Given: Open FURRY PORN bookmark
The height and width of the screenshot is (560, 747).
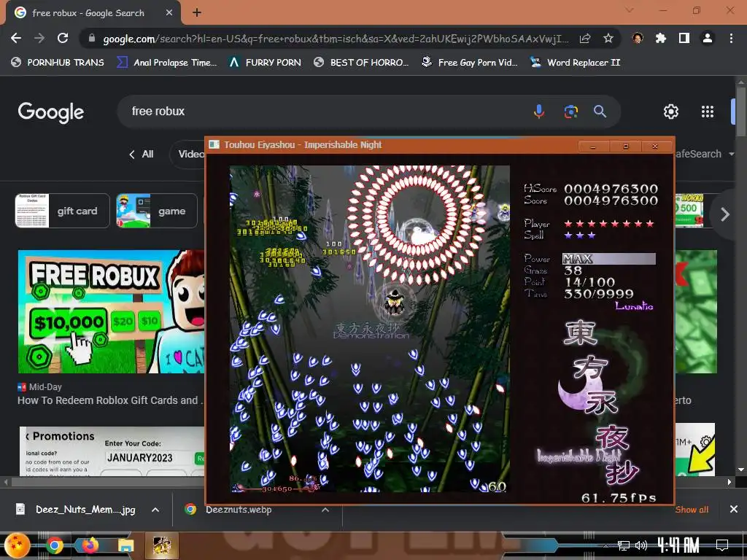Looking at the screenshot, I should [265, 63].
